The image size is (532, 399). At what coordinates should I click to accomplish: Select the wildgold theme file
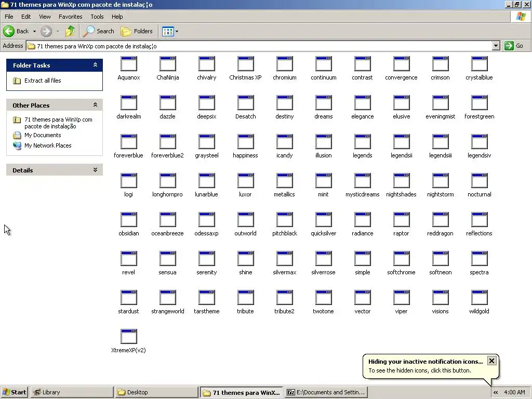coord(479,303)
